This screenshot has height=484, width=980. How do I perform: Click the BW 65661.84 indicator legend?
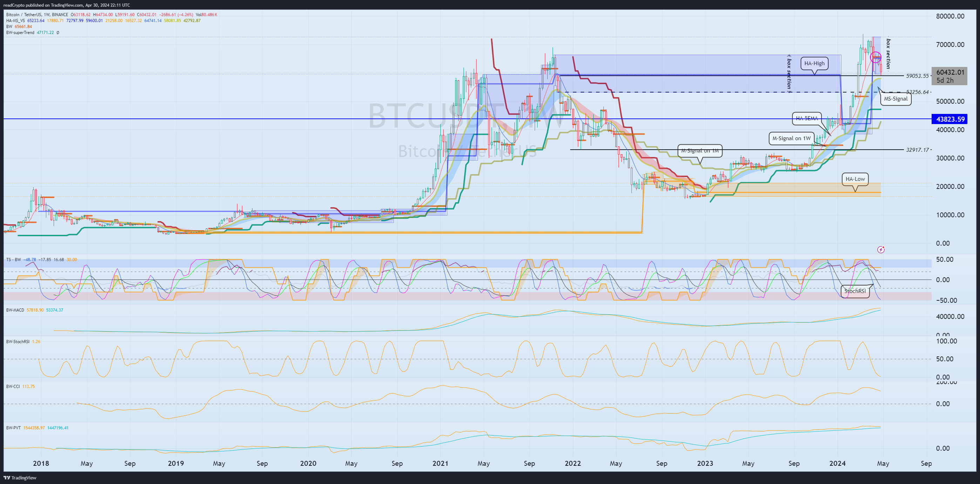19,27
